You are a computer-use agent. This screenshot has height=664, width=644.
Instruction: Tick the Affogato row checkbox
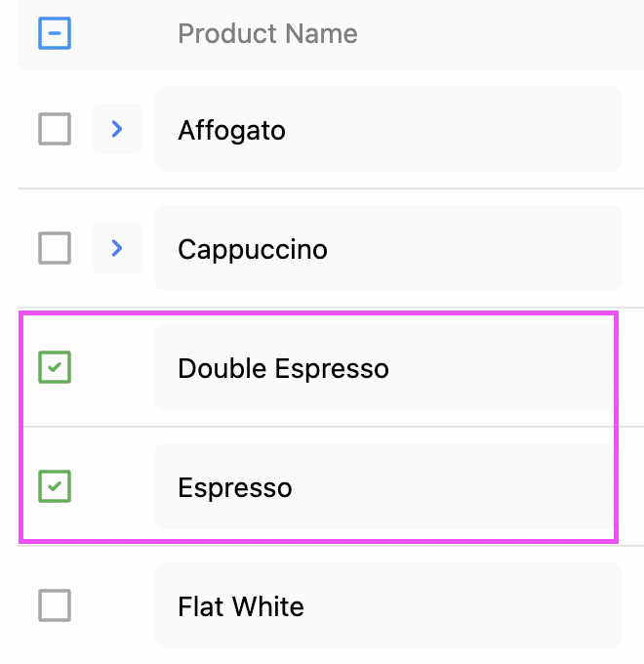click(x=55, y=129)
